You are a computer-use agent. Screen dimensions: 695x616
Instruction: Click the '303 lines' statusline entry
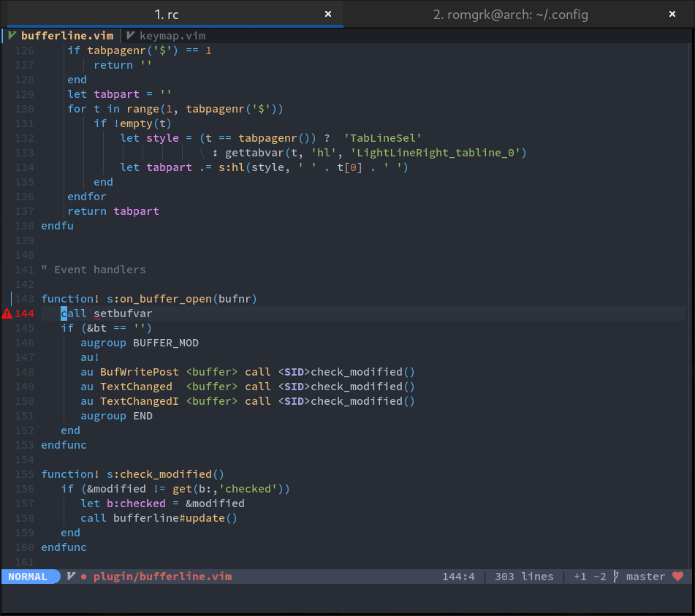pyautogui.click(x=524, y=577)
